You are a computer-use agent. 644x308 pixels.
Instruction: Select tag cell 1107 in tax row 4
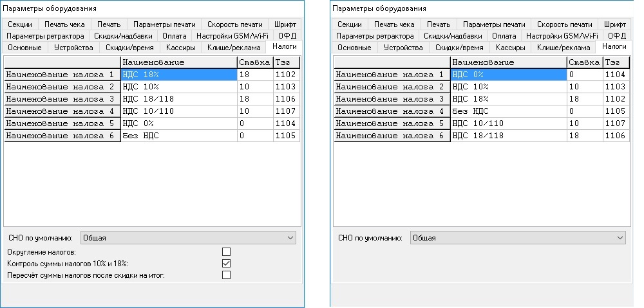pyautogui.click(x=286, y=111)
